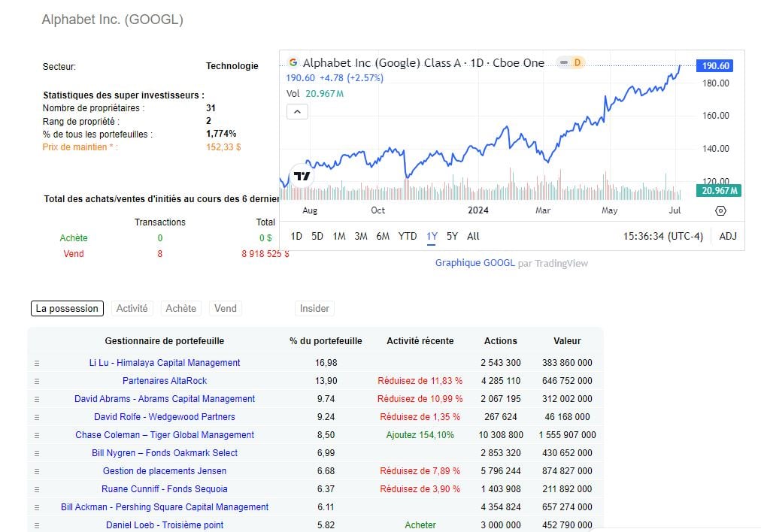Click the drag handle next to Bill Ackman's row
The image size is (761, 532).
tap(35, 507)
